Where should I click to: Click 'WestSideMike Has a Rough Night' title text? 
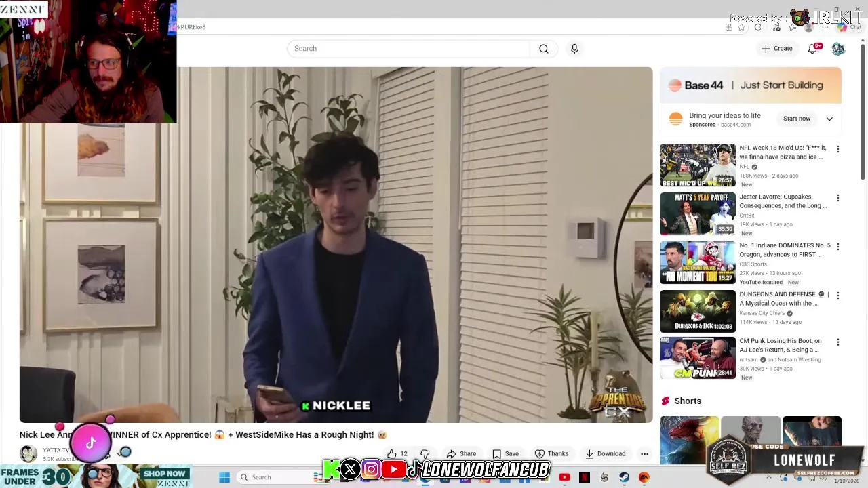click(x=304, y=435)
